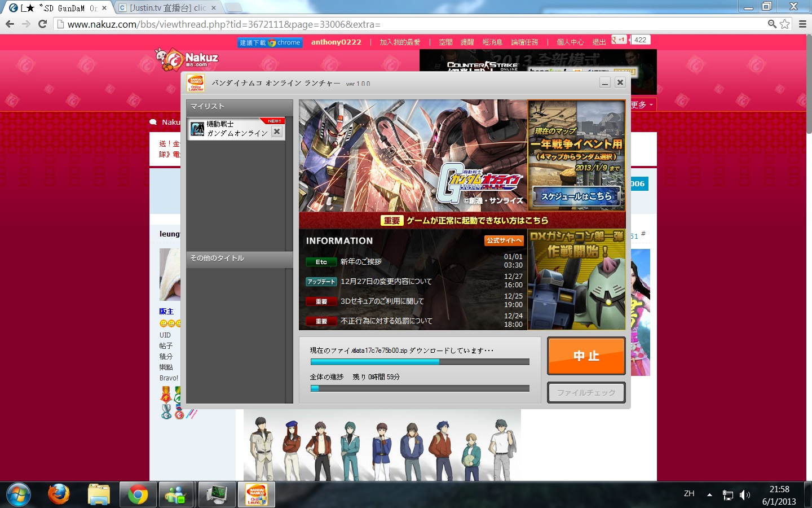Screen dimensions: 812x508
Task: Click the Bandai Namco Online Launcher logo icon
Action: coord(196,83)
